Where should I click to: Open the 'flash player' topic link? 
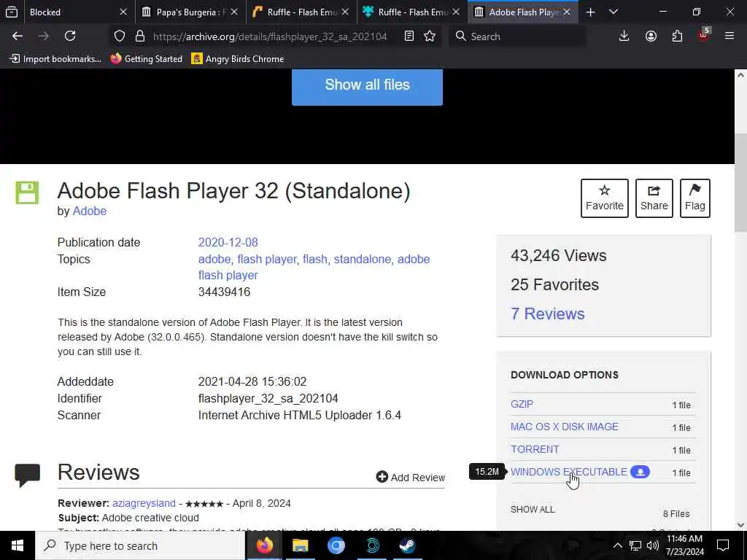tap(267, 259)
